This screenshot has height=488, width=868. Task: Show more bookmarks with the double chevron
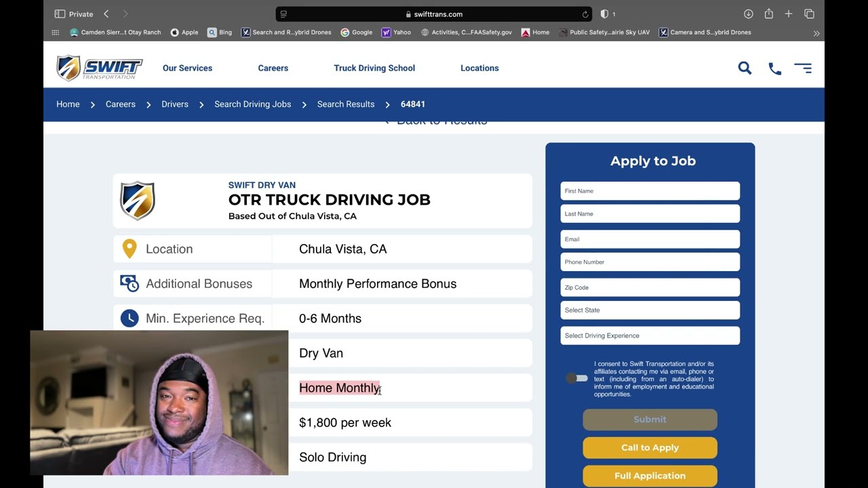[x=816, y=33]
